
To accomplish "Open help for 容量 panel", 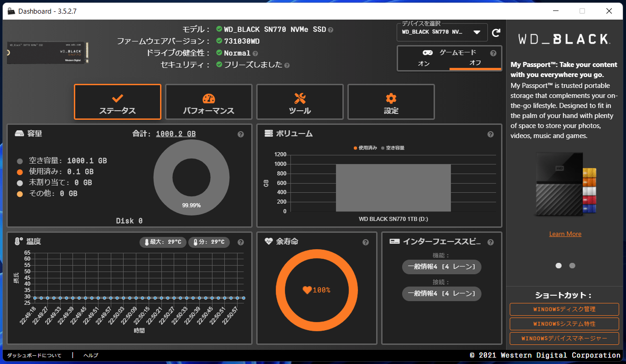I will pos(241,134).
